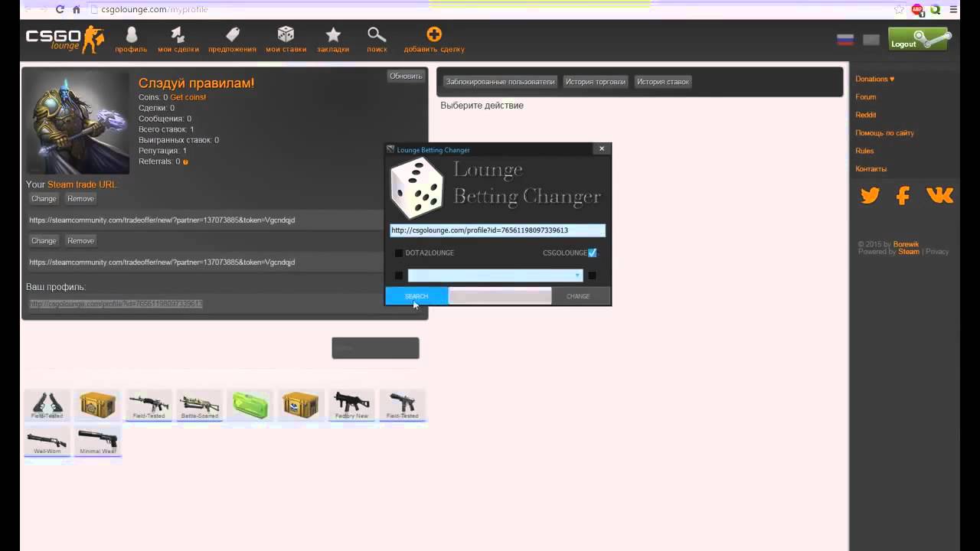Click the browser address bar

490,9
